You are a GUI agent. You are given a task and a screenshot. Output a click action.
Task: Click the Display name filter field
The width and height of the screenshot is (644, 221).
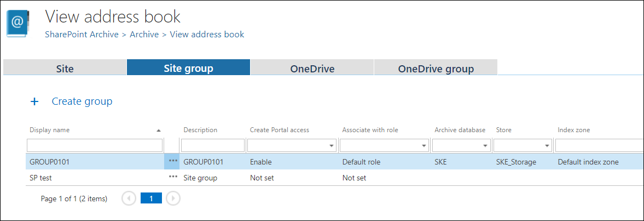[95, 145]
